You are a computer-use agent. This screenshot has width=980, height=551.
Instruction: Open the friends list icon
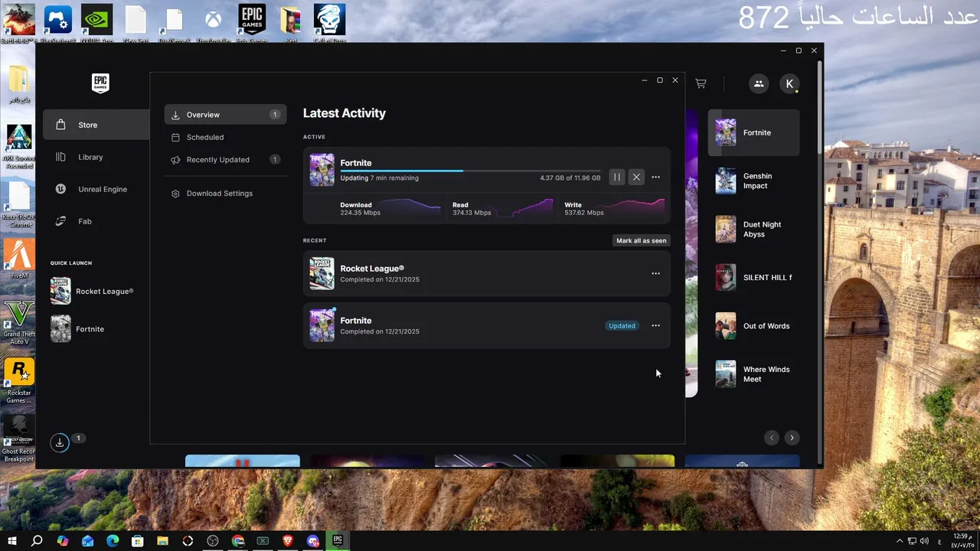click(759, 83)
